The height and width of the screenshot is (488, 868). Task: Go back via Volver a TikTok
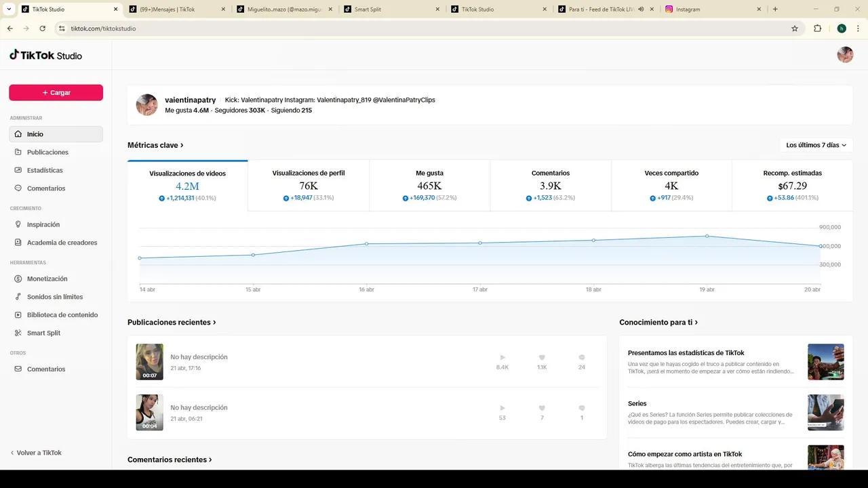click(35, 453)
